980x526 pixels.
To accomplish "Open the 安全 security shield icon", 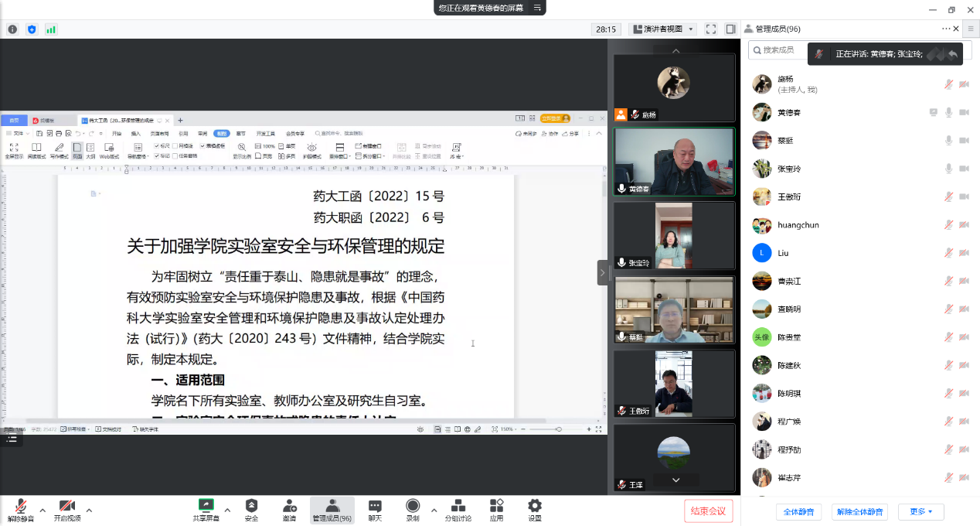I will click(251, 507).
